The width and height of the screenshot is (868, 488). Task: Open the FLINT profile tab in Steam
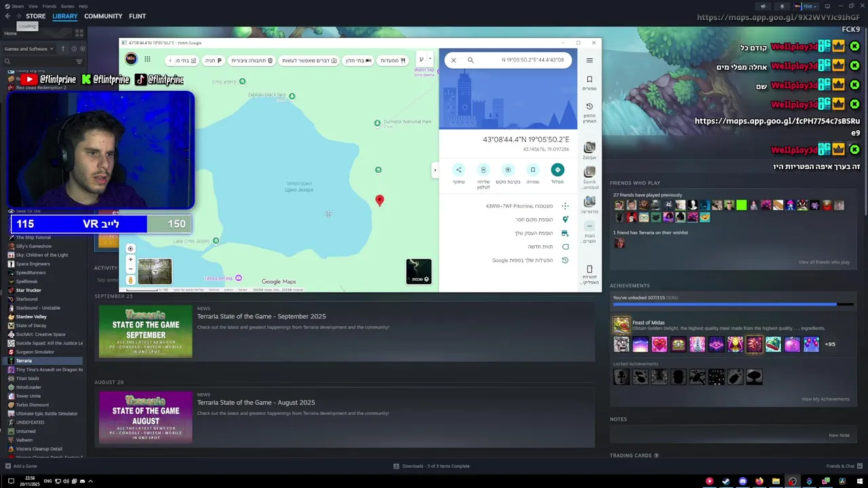[x=137, y=16]
